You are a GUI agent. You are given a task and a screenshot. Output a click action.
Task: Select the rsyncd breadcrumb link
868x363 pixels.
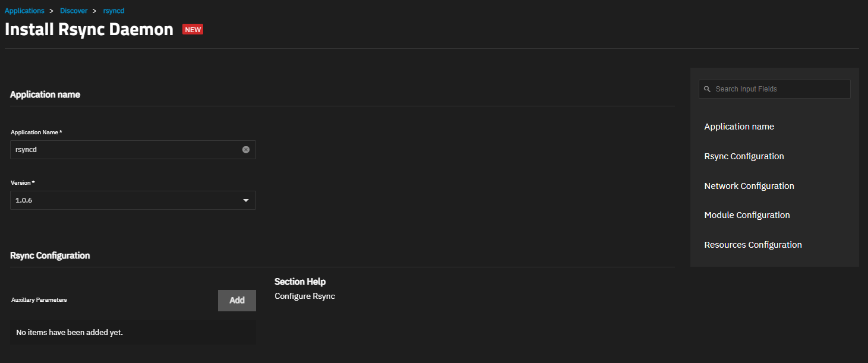pos(113,11)
